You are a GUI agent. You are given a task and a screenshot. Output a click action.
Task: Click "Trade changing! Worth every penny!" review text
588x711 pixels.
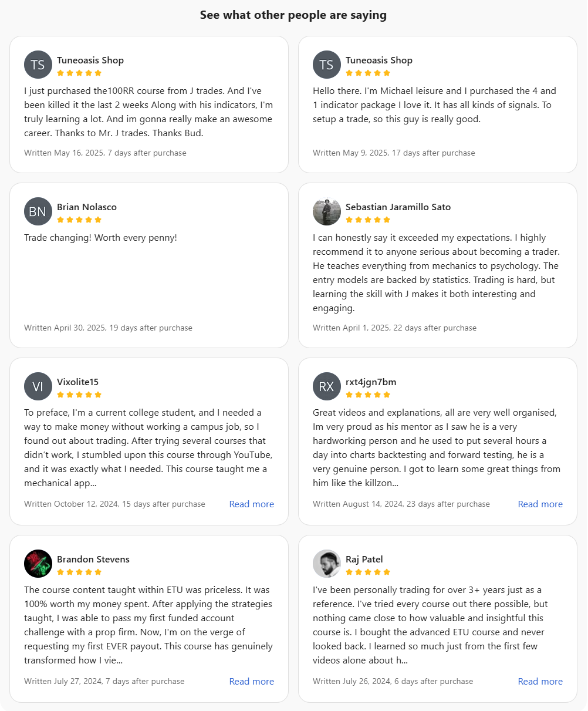(x=100, y=238)
